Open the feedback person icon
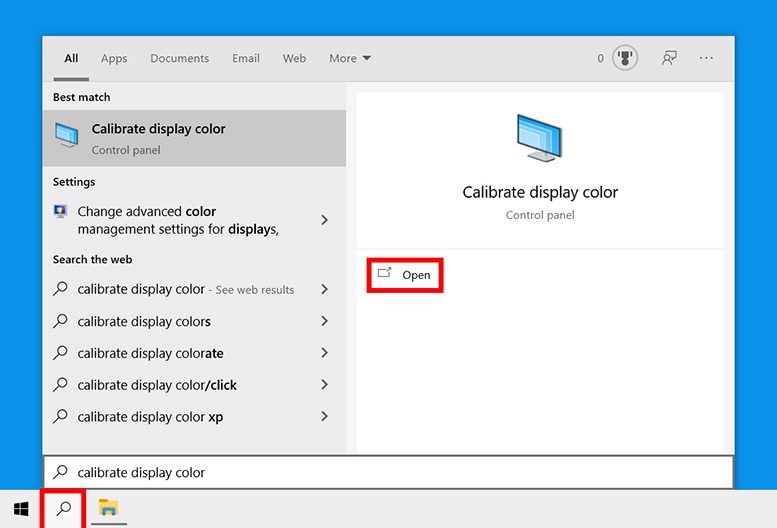This screenshot has width=777, height=528. (669, 58)
